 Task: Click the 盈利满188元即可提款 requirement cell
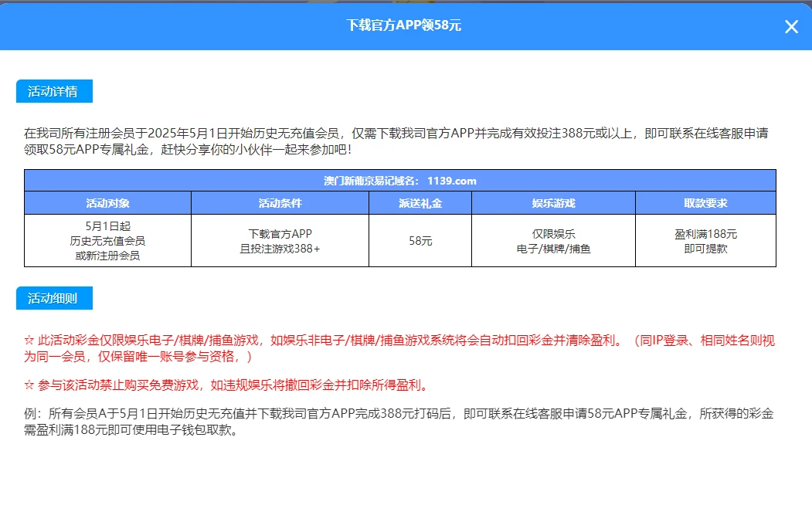click(705, 239)
